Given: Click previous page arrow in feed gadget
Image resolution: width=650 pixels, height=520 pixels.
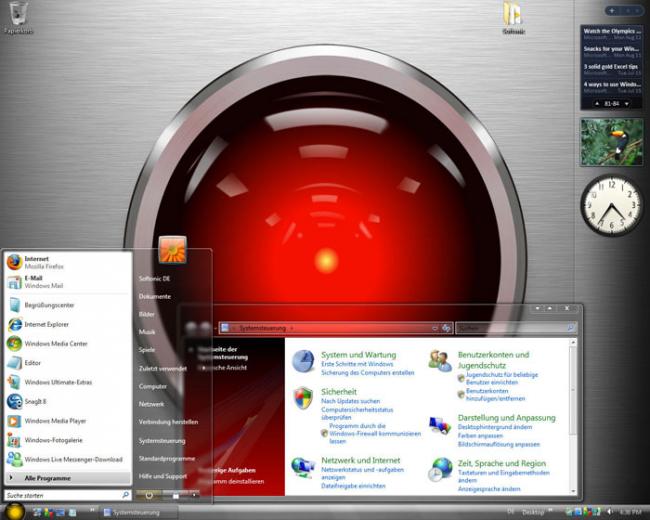Looking at the screenshot, I should [597, 104].
